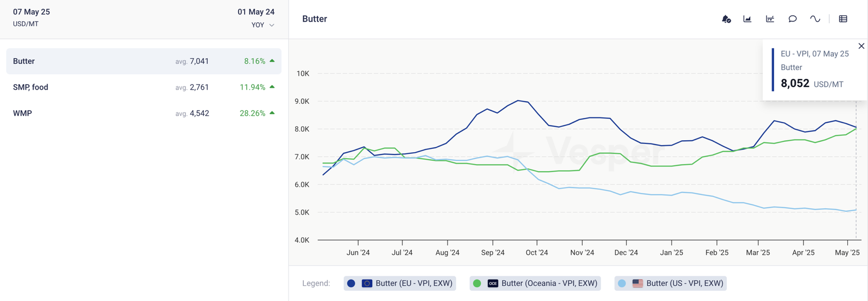Switch to the area chart view icon
Image resolution: width=868 pixels, height=301 pixels.
click(x=747, y=19)
